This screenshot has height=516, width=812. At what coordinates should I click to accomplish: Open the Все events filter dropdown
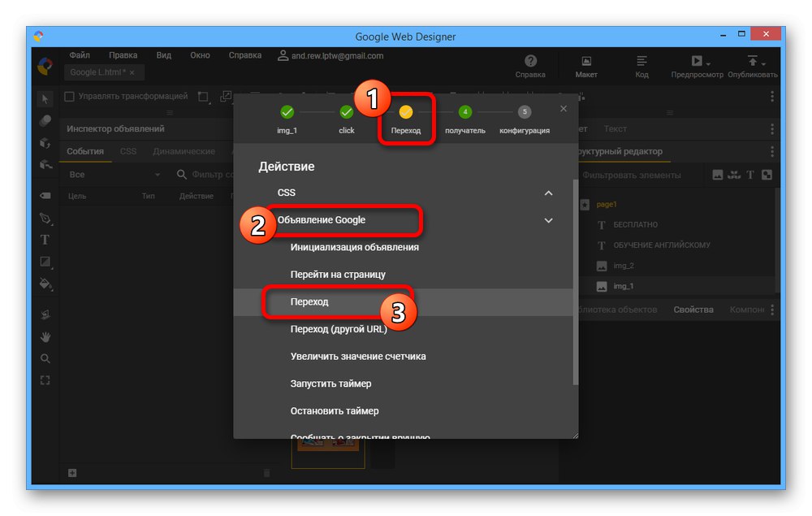point(114,175)
